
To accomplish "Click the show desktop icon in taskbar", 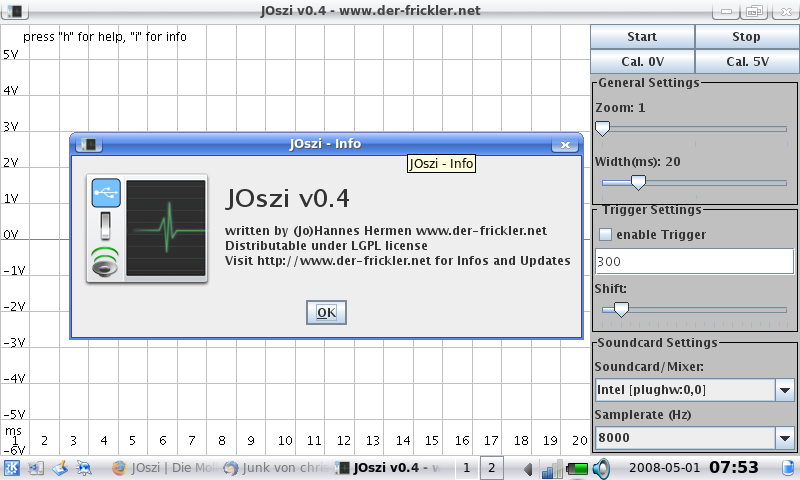I will click(x=36, y=468).
